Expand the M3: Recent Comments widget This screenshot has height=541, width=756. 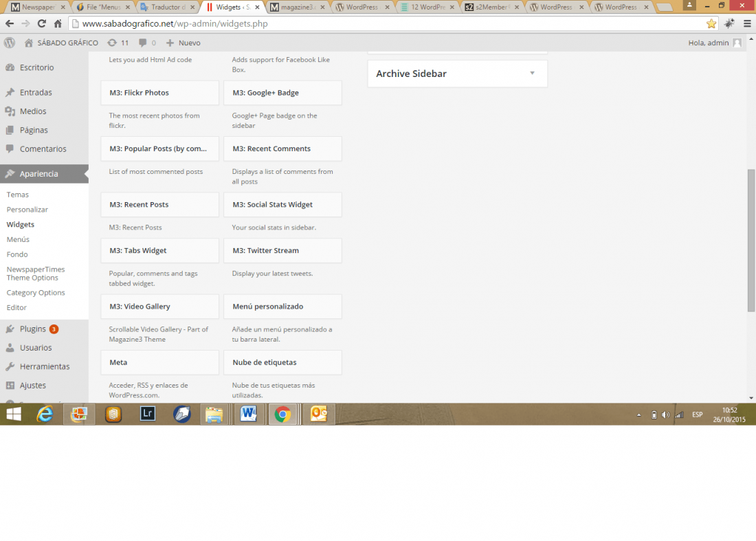282,148
